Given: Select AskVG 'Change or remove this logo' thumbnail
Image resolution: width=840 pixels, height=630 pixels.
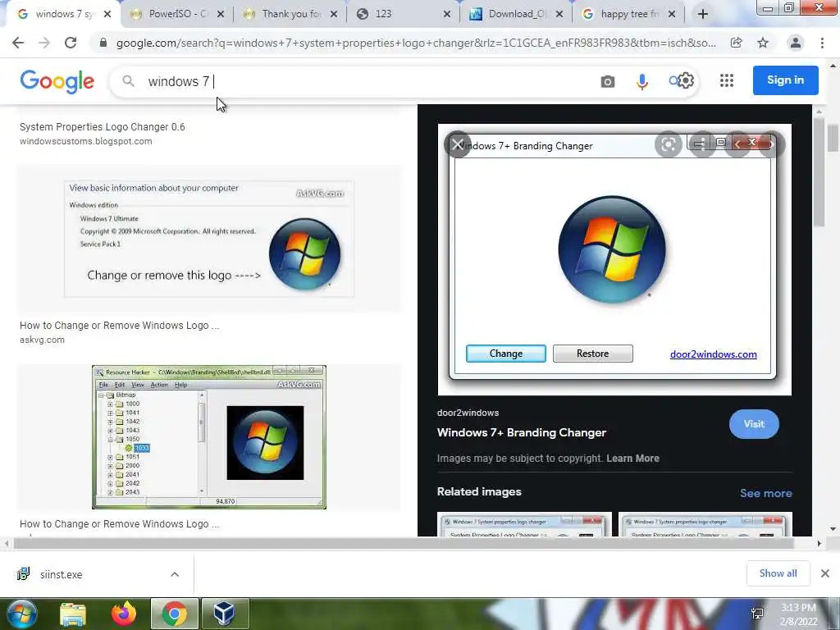Looking at the screenshot, I should 209,239.
